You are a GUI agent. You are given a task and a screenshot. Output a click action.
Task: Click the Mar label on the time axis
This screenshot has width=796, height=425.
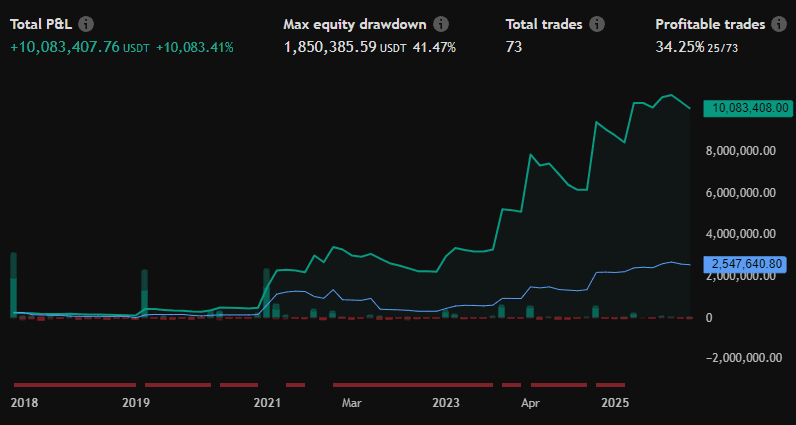pyautogui.click(x=351, y=404)
